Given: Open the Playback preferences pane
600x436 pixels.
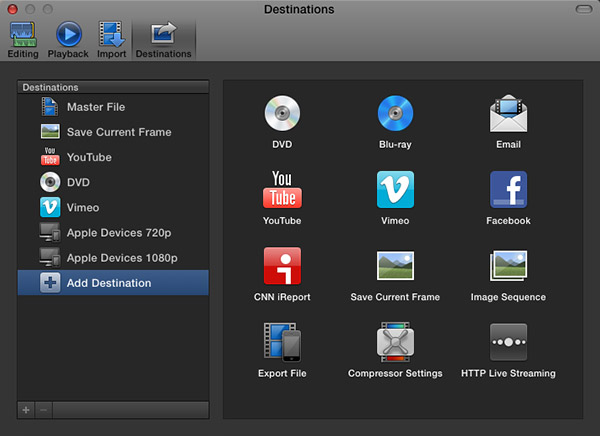Looking at the screenshot, I should pyautogui.click(x=68, y=40).
